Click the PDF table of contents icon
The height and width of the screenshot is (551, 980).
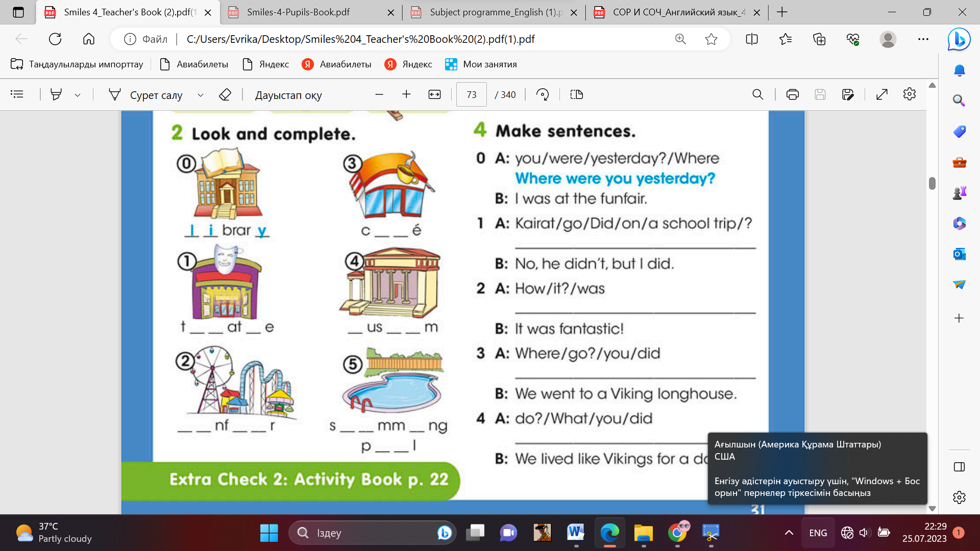tap(17, 94)
